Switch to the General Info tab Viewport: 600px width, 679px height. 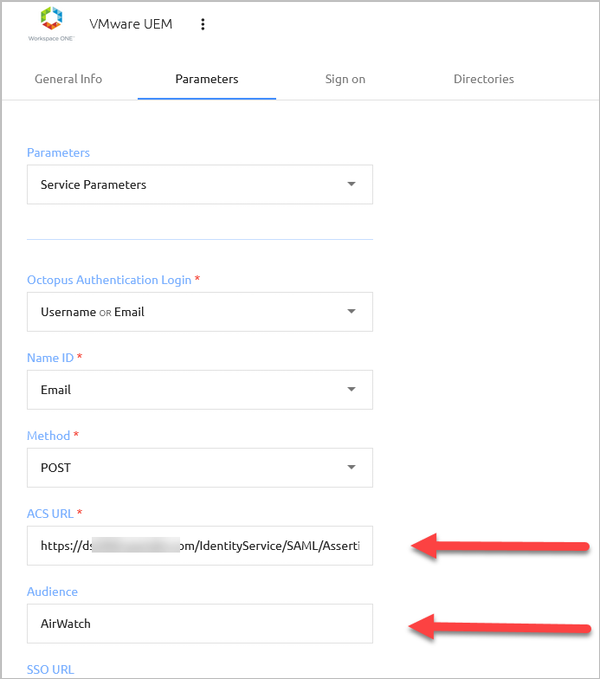coord(68,79)
